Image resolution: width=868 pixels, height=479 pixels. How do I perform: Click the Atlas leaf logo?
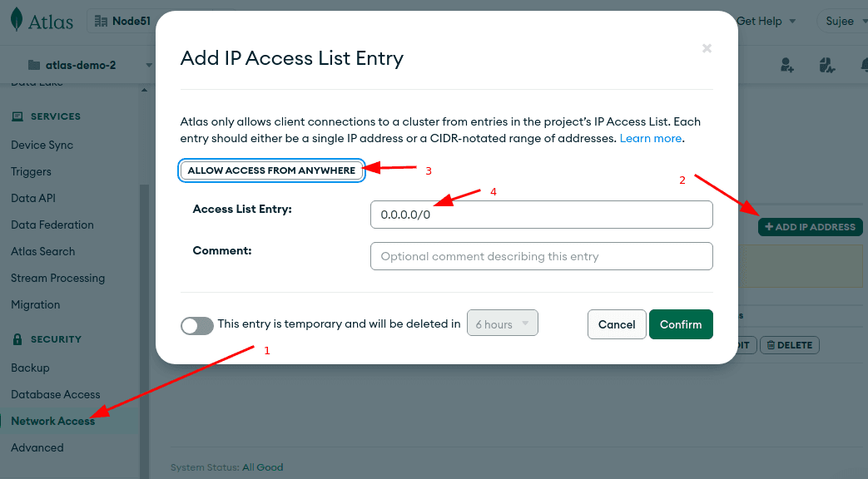17,22
